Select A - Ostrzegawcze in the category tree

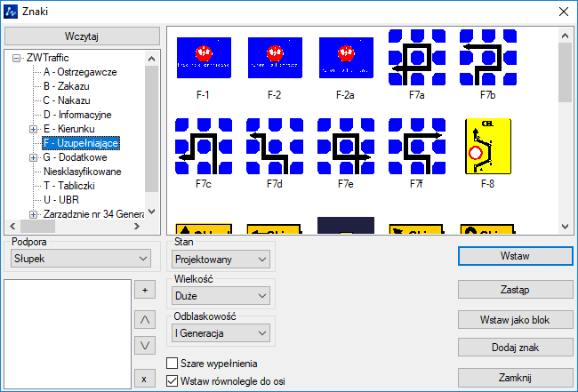click(79, 72)
